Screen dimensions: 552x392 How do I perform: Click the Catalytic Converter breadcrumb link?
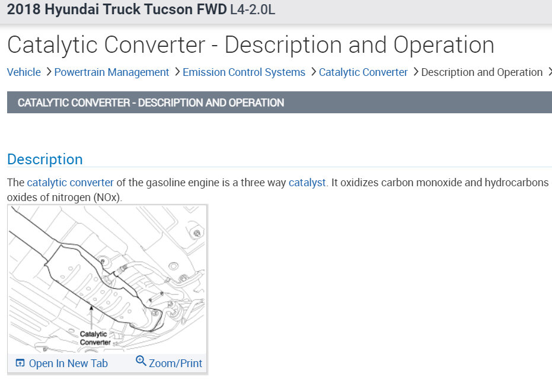tap(363, 72)
